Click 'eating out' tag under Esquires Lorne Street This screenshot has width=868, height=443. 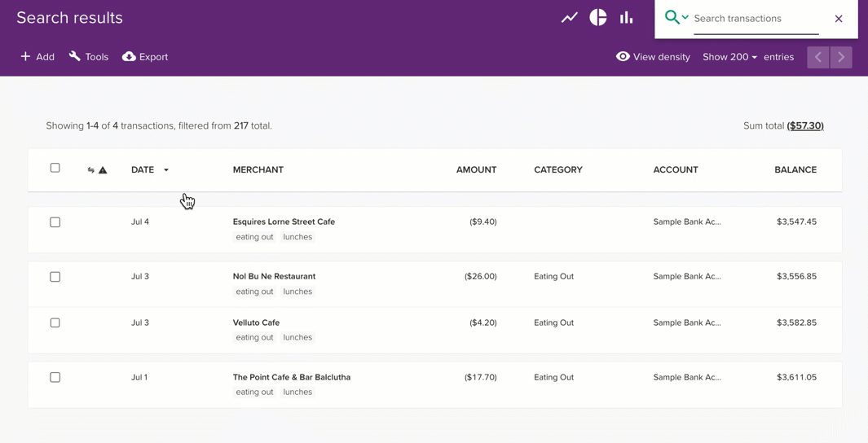click(x=254, y=237)
